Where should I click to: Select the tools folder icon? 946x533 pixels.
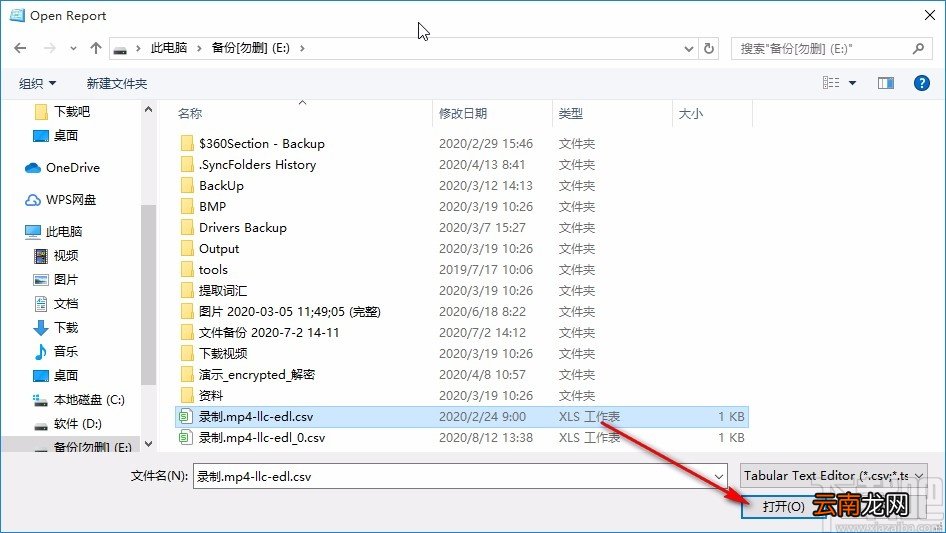(187, 270)
